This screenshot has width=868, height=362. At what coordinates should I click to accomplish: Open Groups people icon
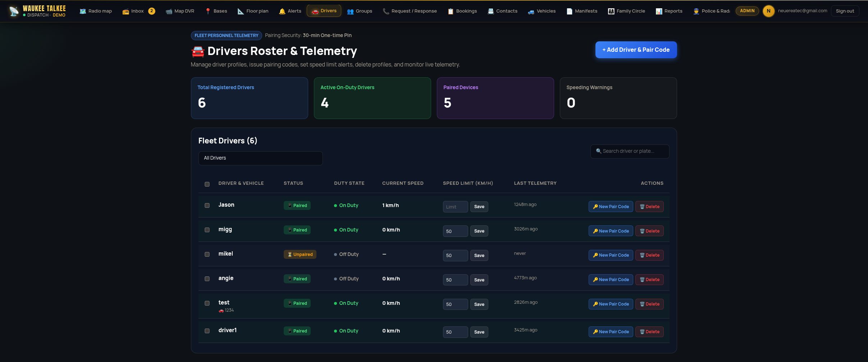tap(350, 12)
